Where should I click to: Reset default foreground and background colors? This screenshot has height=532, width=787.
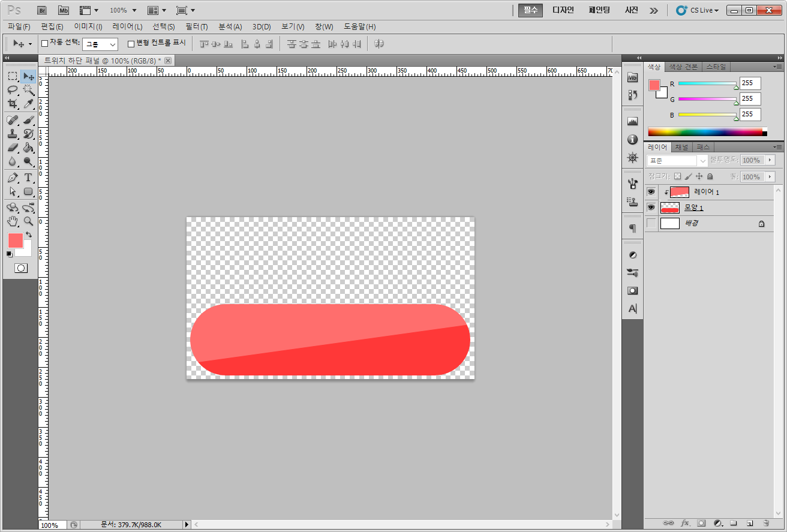pos(9,254)
